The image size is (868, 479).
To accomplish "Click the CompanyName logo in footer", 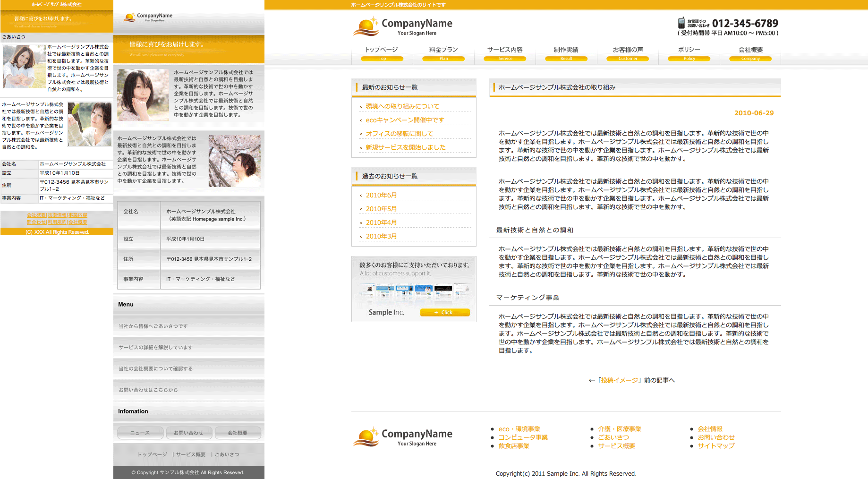I will coord(402,437).
